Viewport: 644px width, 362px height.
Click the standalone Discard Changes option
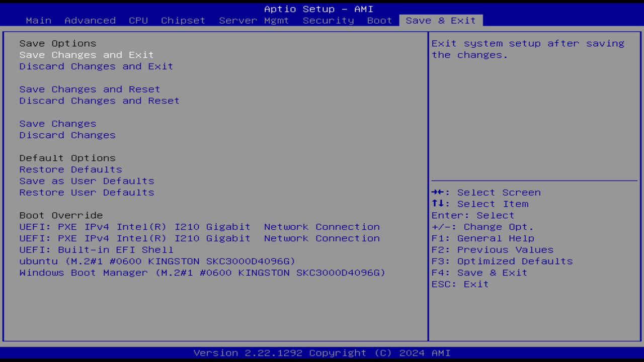coord(67,135)
